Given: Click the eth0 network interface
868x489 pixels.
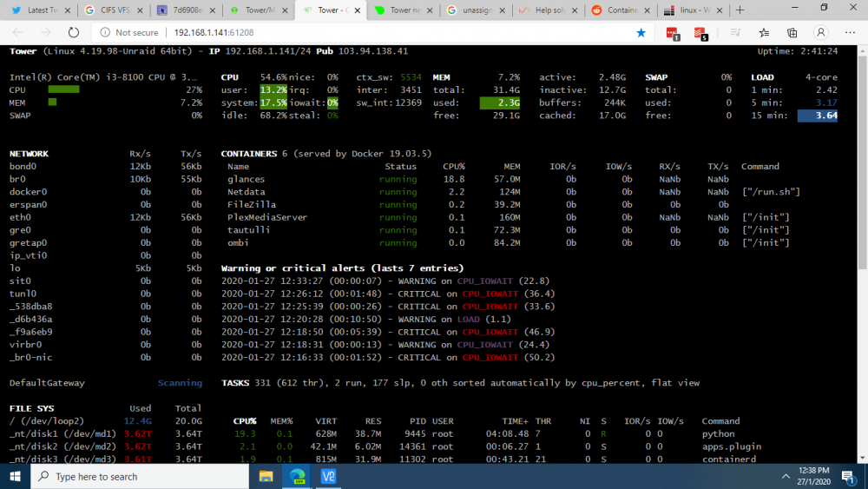Looking at the screenshot, I should pos(20,217).
